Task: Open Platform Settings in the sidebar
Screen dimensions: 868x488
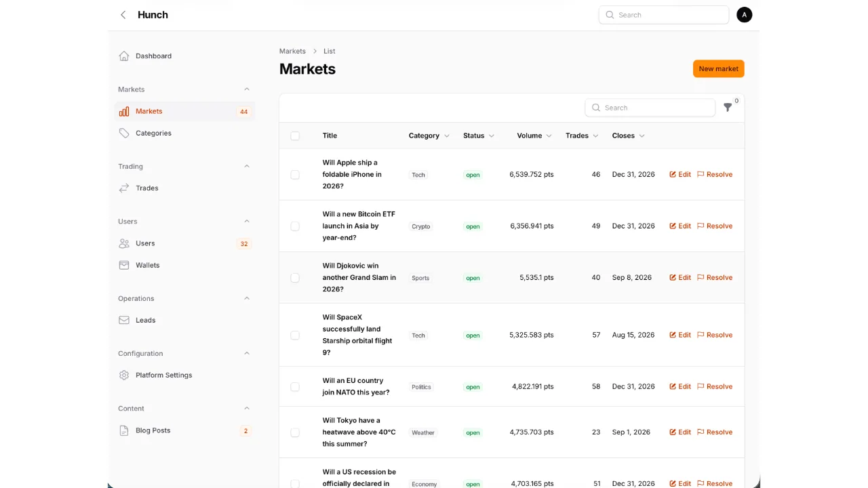Action: coord(184,375)
